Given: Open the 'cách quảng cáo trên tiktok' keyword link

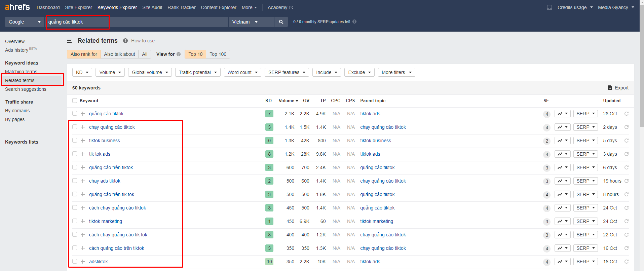Looking at the screenshot, I should (x=116, y=248).
